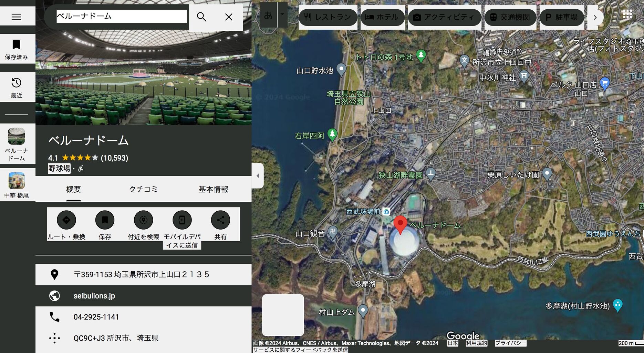
Task: Click the search magnifier icon
Action: pyautogui.click(x=201, y=17)
